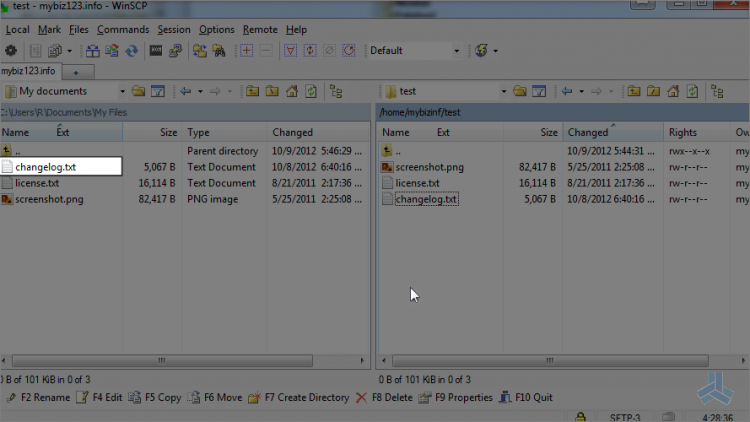Refresh the local panel

[311, 91]
